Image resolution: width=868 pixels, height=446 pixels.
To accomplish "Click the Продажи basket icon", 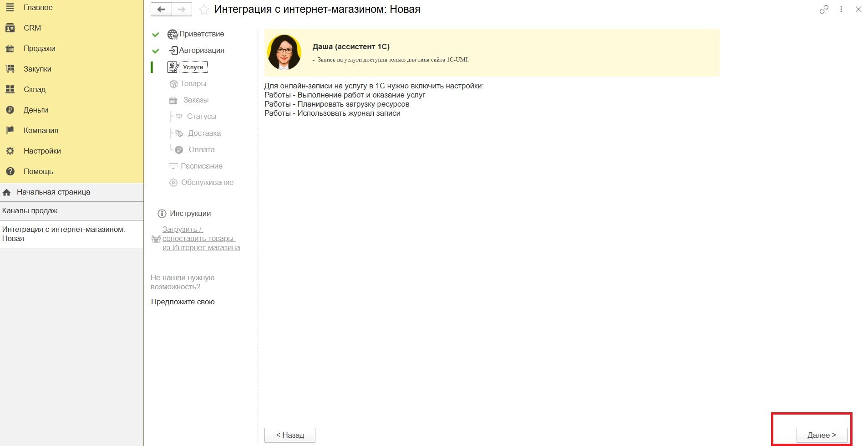I will pos(10,48).
